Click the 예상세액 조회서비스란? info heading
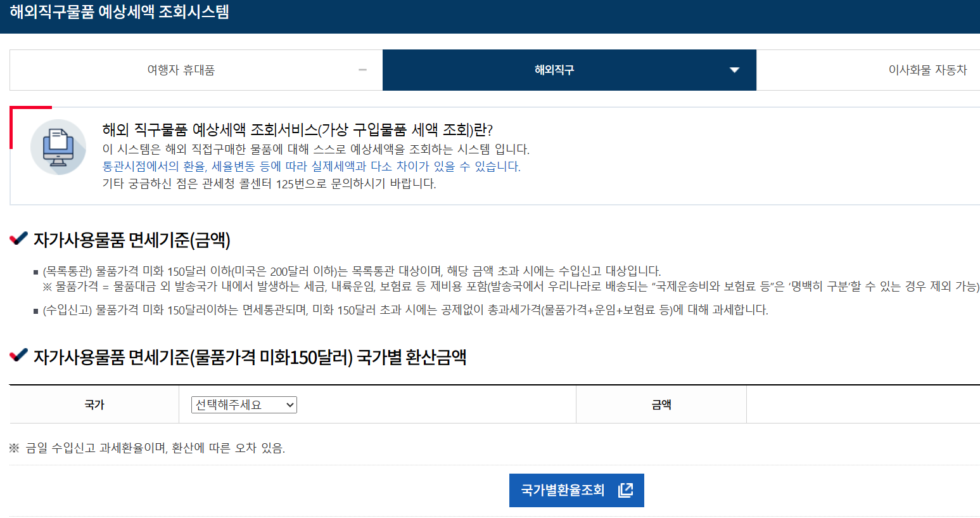 point(297,130)
